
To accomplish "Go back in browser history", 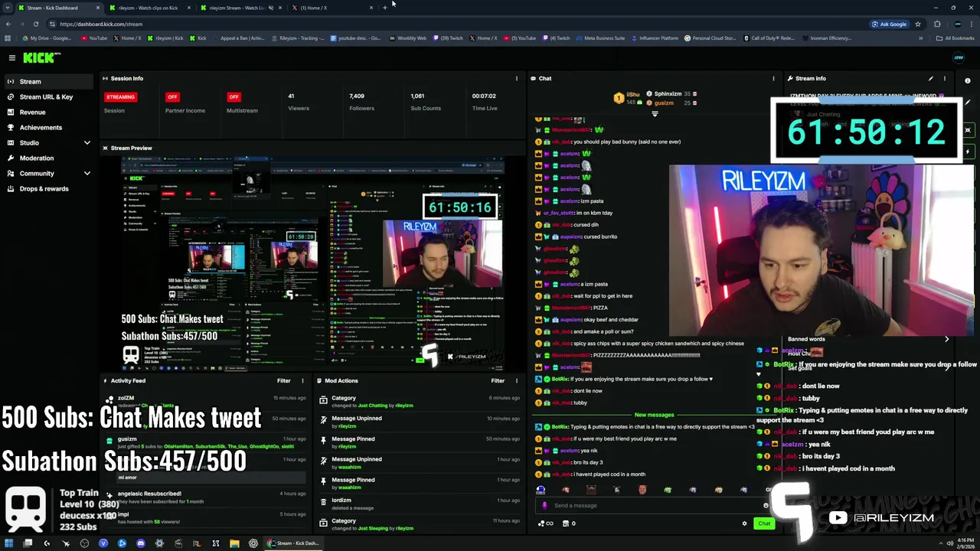I will point(8,24).
